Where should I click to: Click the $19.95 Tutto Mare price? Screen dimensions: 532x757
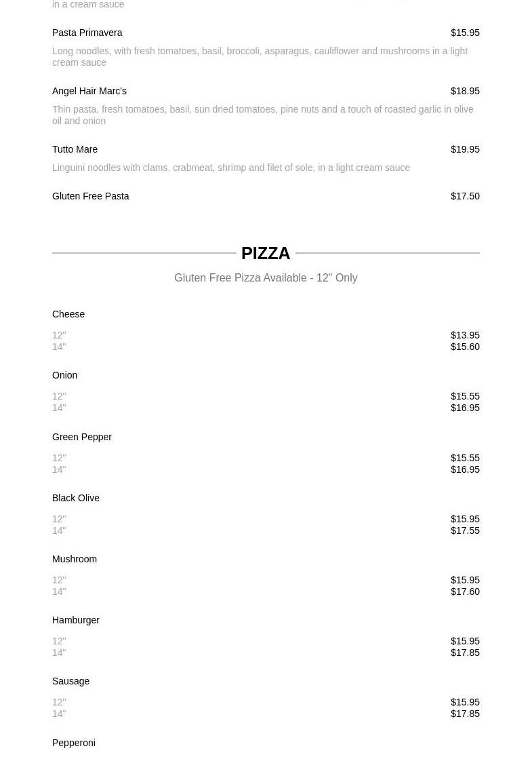pos(465,149)
